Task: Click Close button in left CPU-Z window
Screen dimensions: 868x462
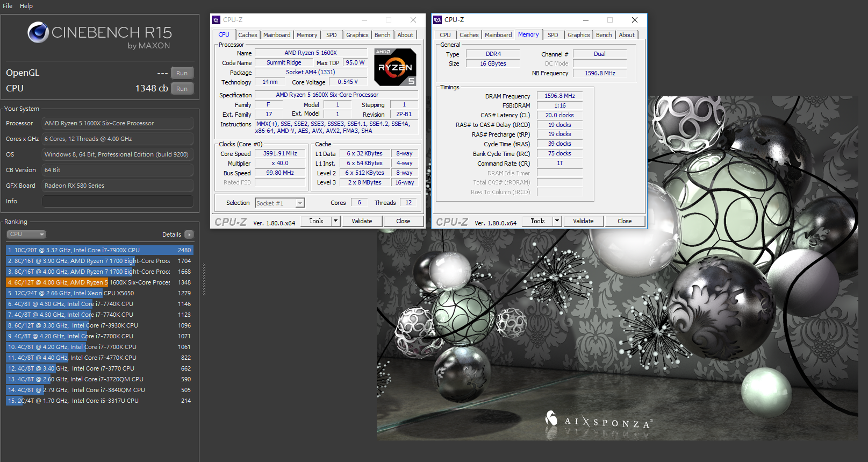Action: click(x=403, y=221)
